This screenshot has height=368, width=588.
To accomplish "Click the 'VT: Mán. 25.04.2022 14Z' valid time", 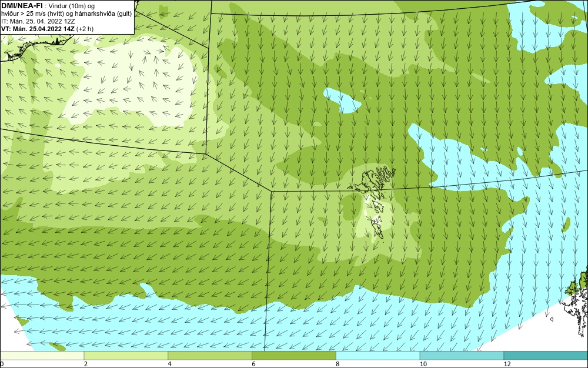I will (x=38, y=29).
